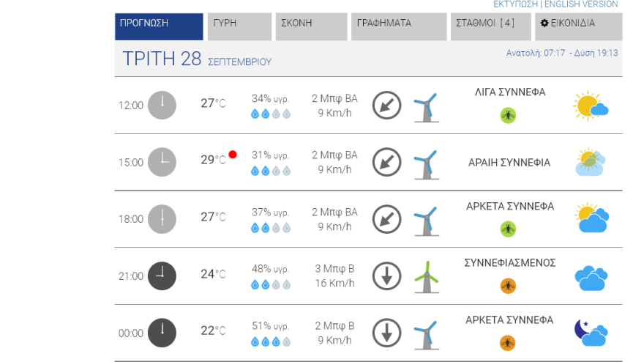
Task: Open the ΠΡΟΓΝΩΣΗ forecast tab
Action: pos(159,26)
